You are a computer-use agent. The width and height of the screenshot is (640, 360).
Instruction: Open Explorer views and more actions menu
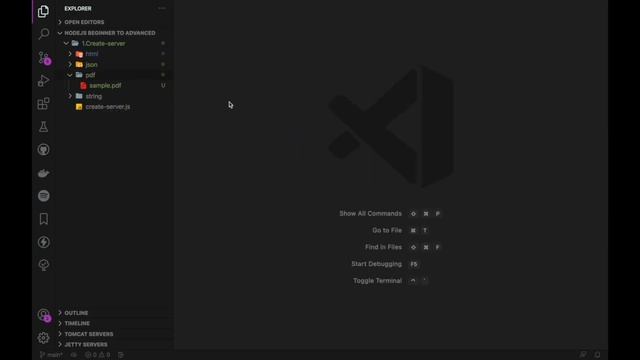(x=162, y=8)
